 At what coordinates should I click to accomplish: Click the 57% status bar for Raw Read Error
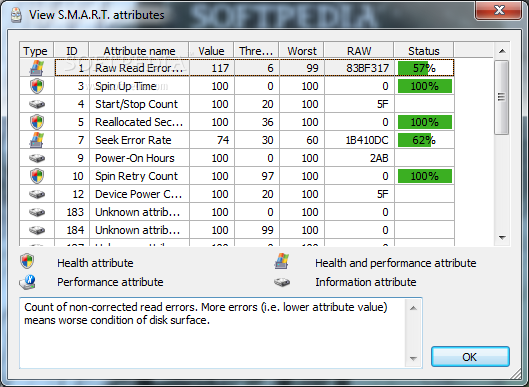(424, 68)
